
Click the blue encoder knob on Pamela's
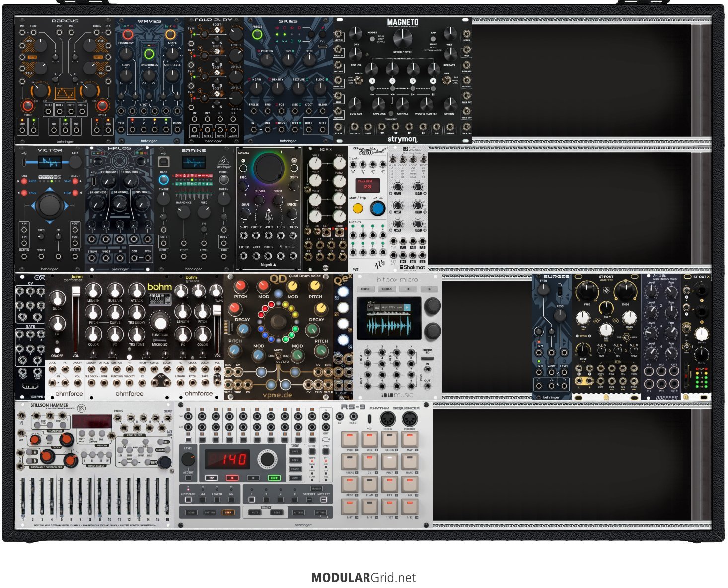pyautogui.click(x=377, y=208)
